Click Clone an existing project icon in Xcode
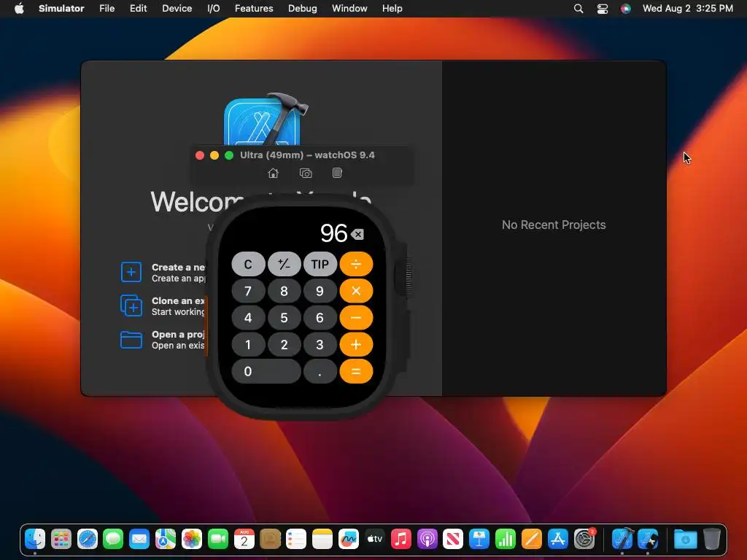Viewport: 747px width, 560px height. pos(131,306)
